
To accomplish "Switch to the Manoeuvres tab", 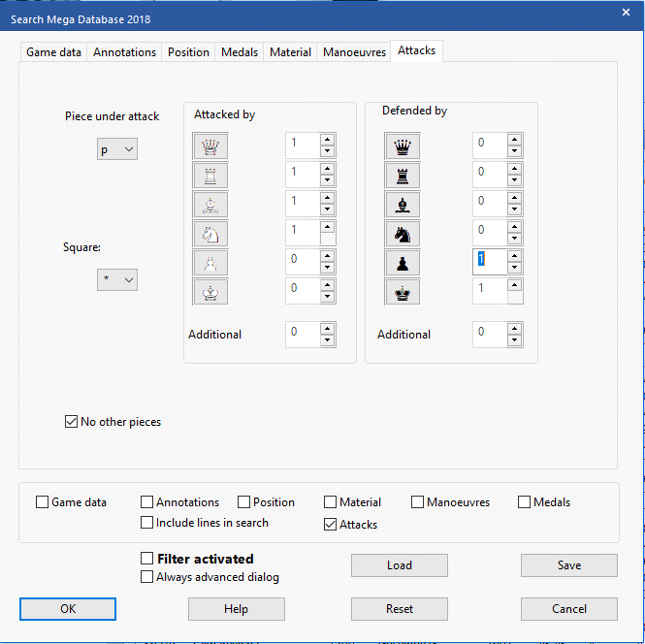I will click(354, 52).
